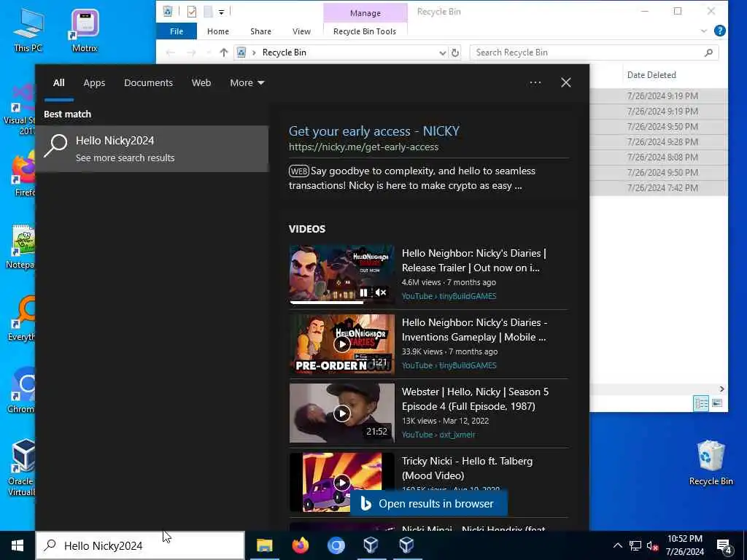
Task: Open the Recycle Bin desktop icon
Action: coord(711,462)
